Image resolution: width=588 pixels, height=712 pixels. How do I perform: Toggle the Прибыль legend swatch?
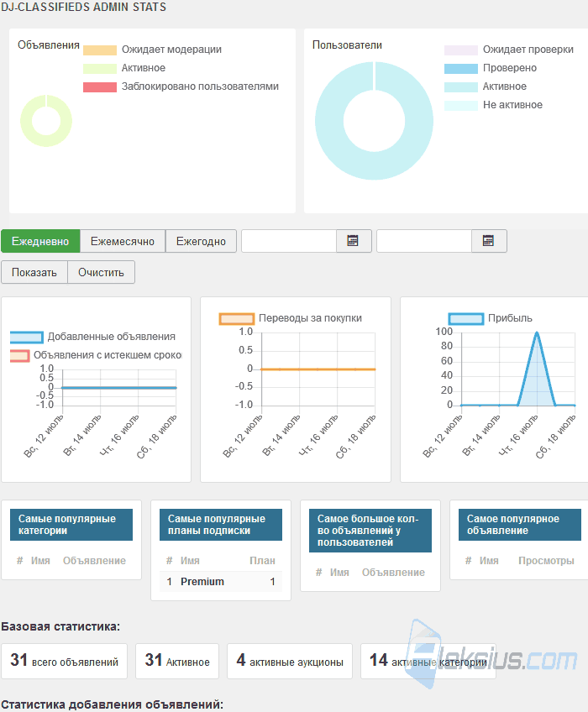coord(465,319)
